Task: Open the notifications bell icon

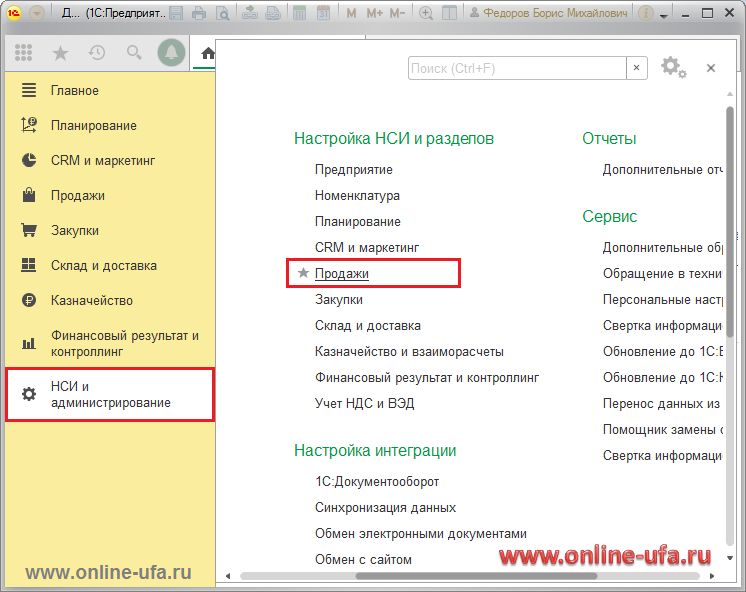Action: [171, 52]
